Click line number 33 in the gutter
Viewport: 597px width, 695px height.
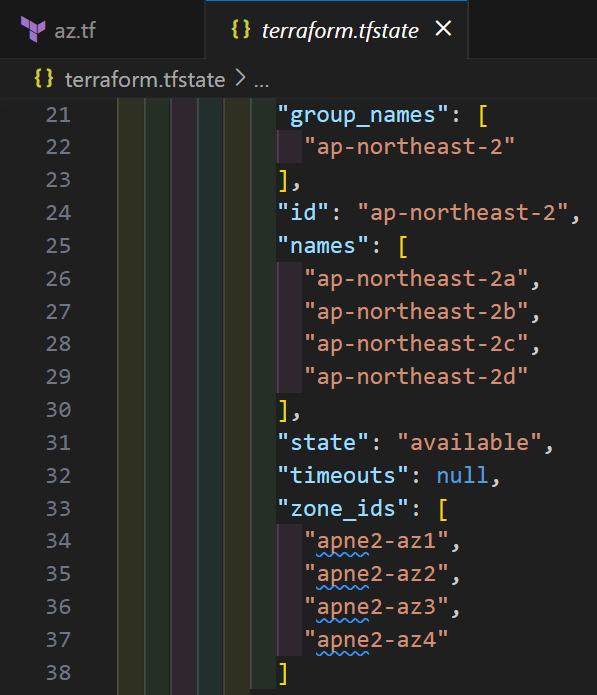(58, 508)
